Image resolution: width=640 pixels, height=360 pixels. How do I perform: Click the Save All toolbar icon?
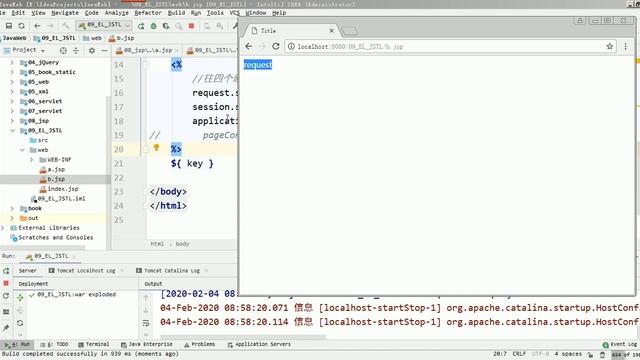tap(9, 26)
